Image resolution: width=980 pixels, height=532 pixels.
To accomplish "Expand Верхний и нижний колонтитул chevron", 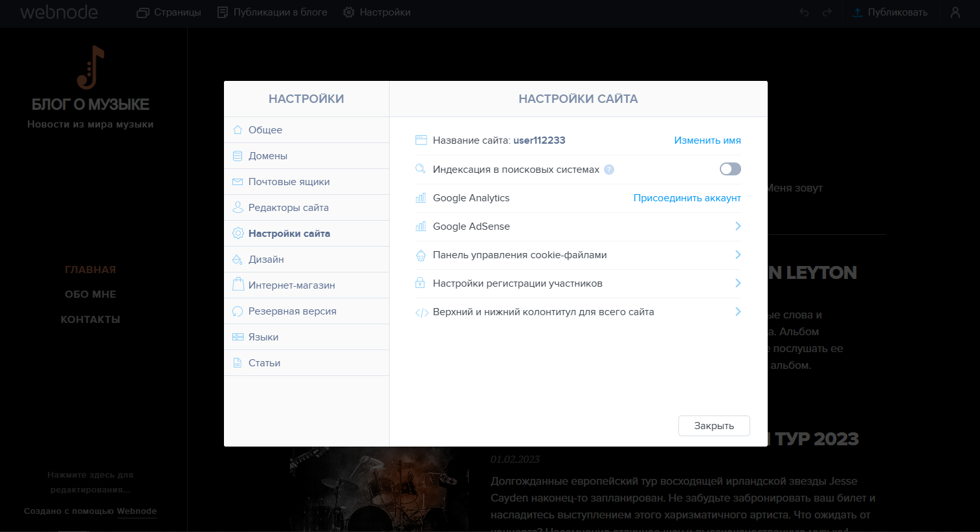I will 738,311.
